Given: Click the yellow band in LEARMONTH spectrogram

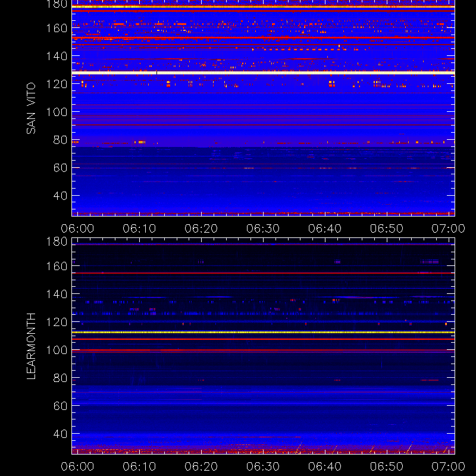Looking at the screenshot, I should click(x=263, y=333).
